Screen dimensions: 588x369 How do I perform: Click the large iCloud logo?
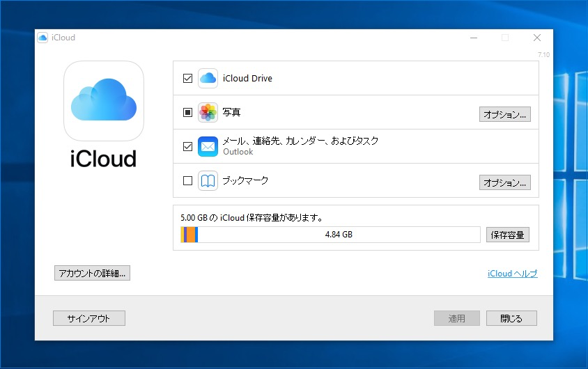click(104, 101)
